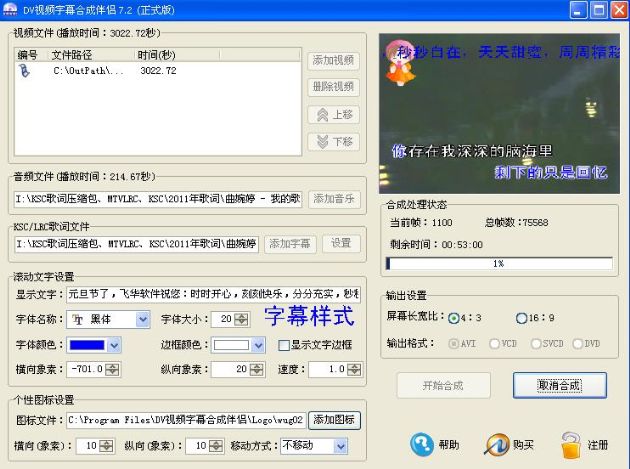Image resolution: width=630 pixels, height=469 pixels.
Task: Select the video file icon in the list
Action: [25, 71]
